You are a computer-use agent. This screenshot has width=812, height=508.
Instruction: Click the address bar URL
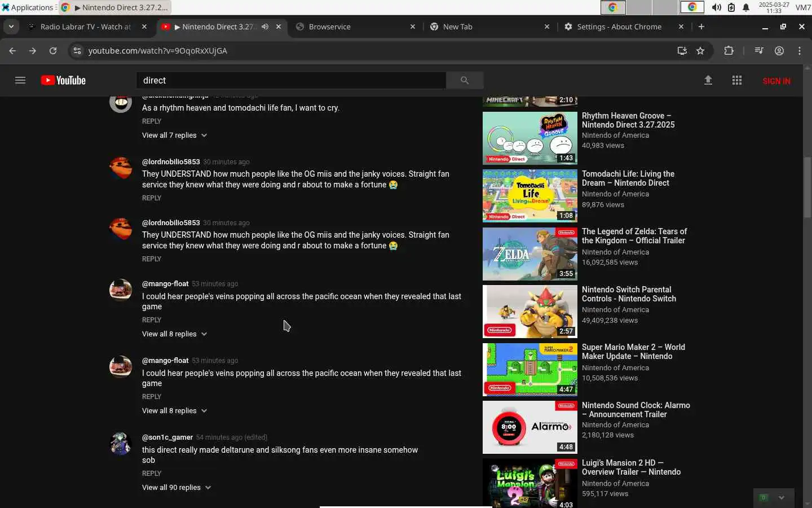pyautogui.click(x=157, y=51)
